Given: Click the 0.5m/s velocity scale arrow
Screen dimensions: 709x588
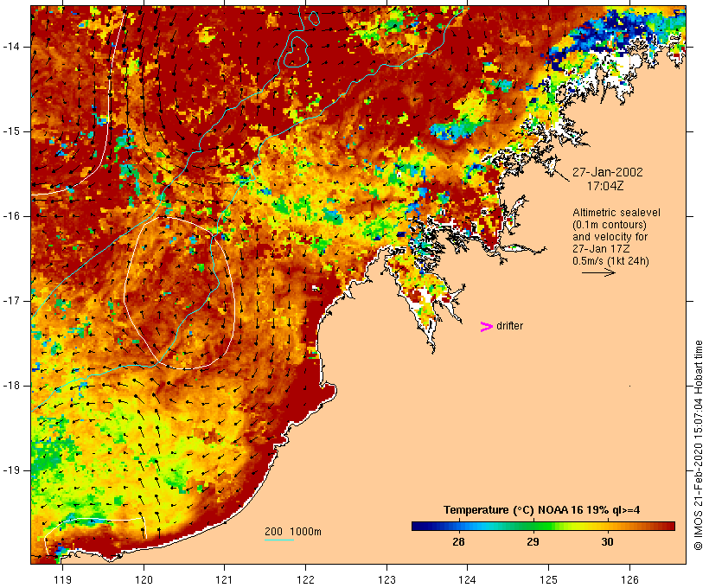Looking at the screenshot, I should click(598, 272).
